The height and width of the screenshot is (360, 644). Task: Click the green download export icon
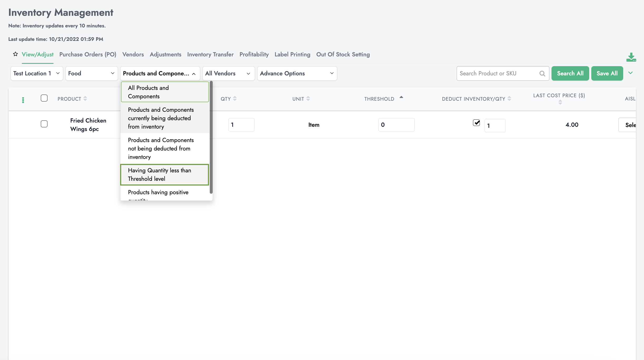pos(631,57)
